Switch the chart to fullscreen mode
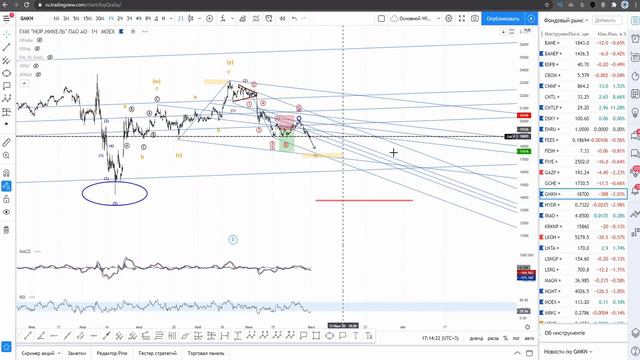 tap(462, 18)
